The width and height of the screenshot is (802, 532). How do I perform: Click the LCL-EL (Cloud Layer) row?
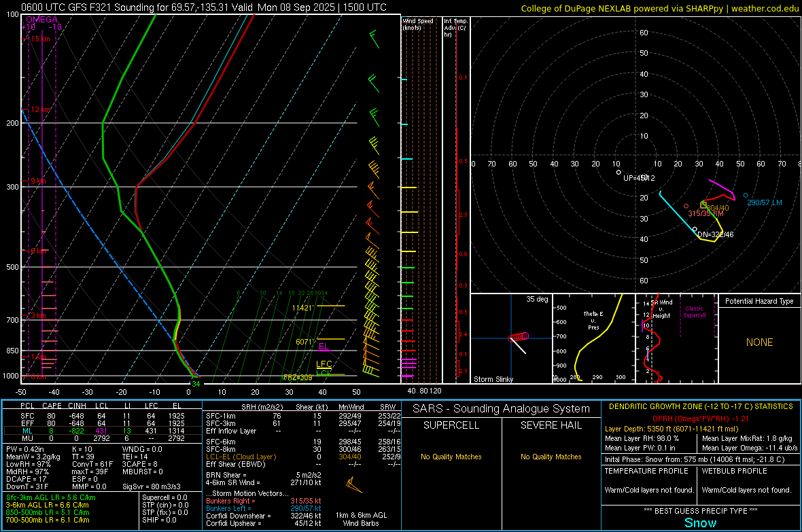[x=303, y=457]
